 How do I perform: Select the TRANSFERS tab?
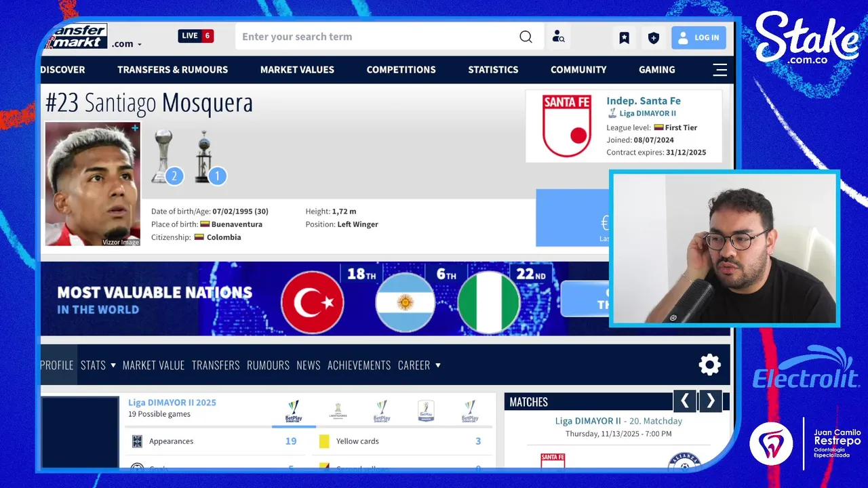pyautogui.click(x=216, y=365)
